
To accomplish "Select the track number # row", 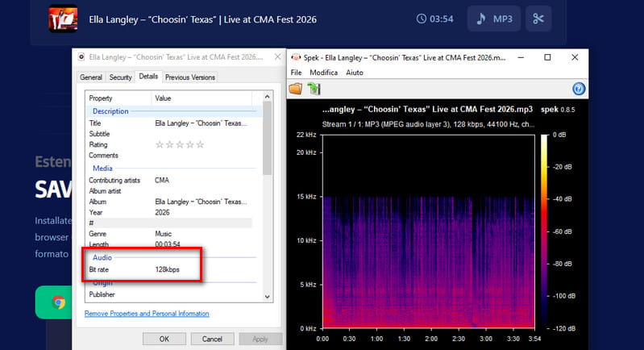I will point(168,223).
